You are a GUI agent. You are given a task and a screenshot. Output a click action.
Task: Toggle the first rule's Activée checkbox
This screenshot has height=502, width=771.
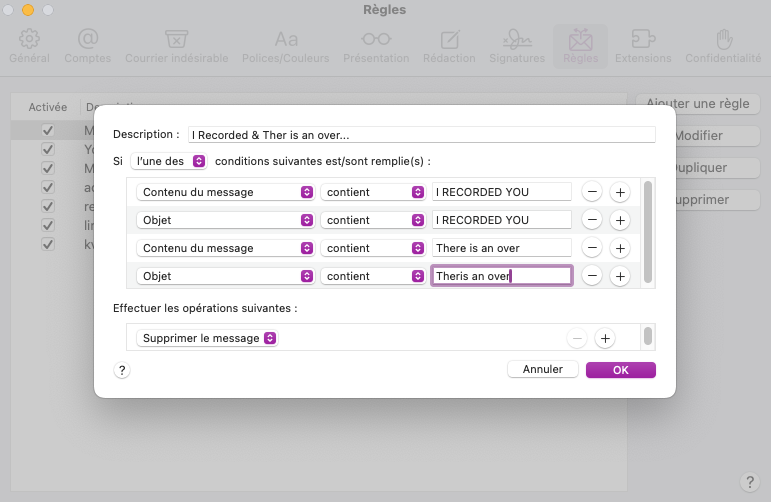[47, 131]
